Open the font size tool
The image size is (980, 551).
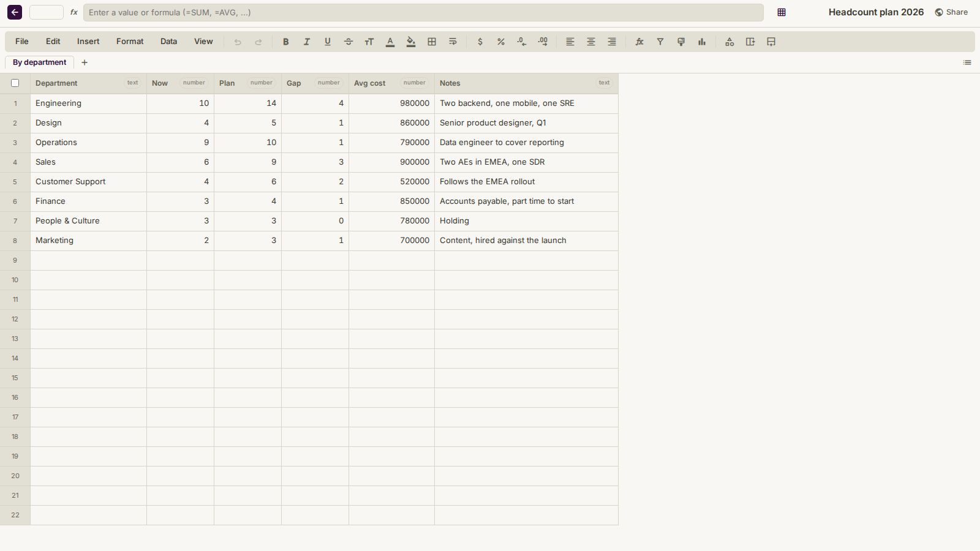[369, 42]
